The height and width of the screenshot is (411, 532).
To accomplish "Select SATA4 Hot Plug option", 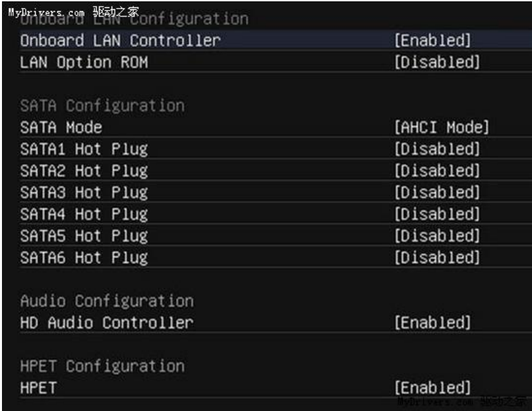I will pos(84,214).
